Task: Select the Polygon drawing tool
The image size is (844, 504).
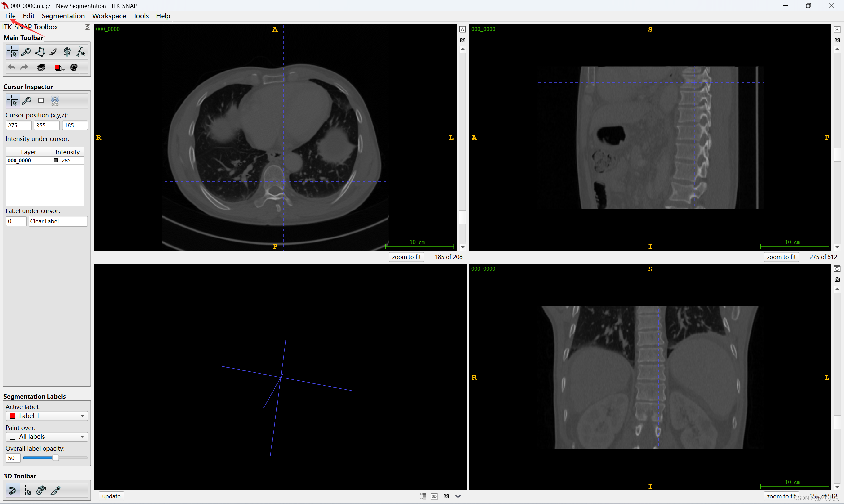Action: tap(40, 52)
